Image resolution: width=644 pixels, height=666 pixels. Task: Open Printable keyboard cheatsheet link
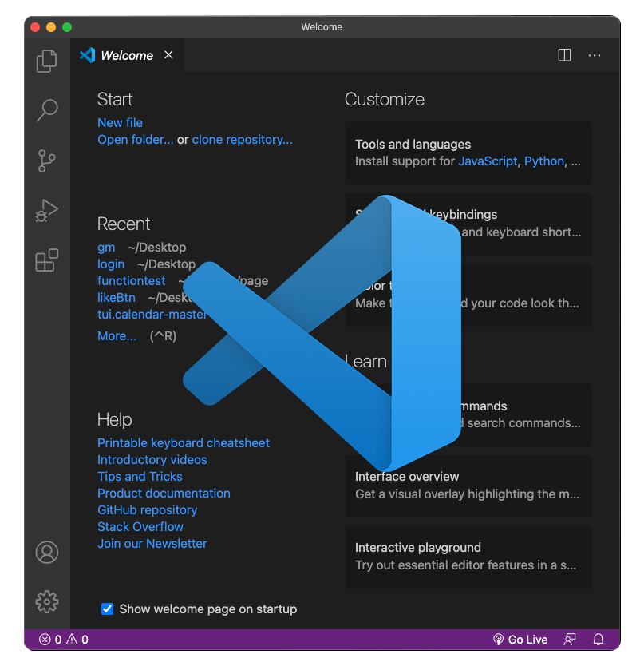point(184,443)
